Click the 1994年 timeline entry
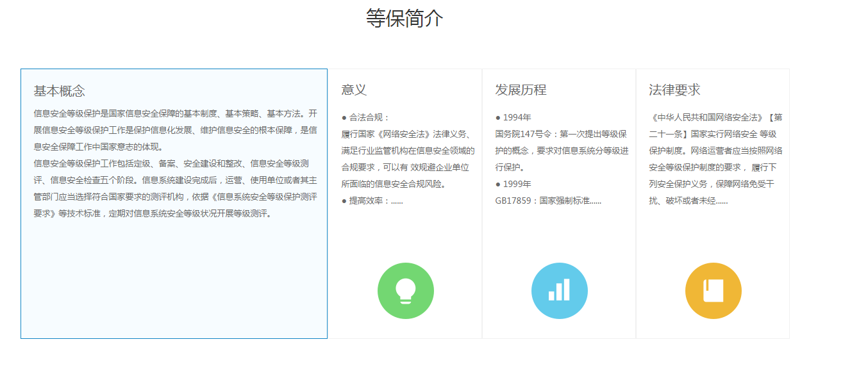Viewport: 868px width, 385px height. pos(513,118)
